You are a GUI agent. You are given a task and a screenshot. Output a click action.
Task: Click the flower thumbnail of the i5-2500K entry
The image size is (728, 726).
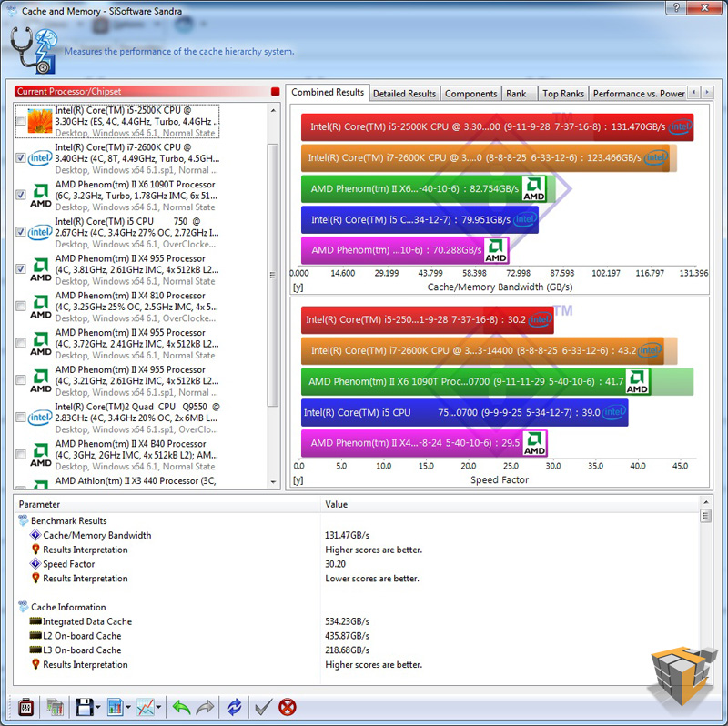click(x=40, y=121)
